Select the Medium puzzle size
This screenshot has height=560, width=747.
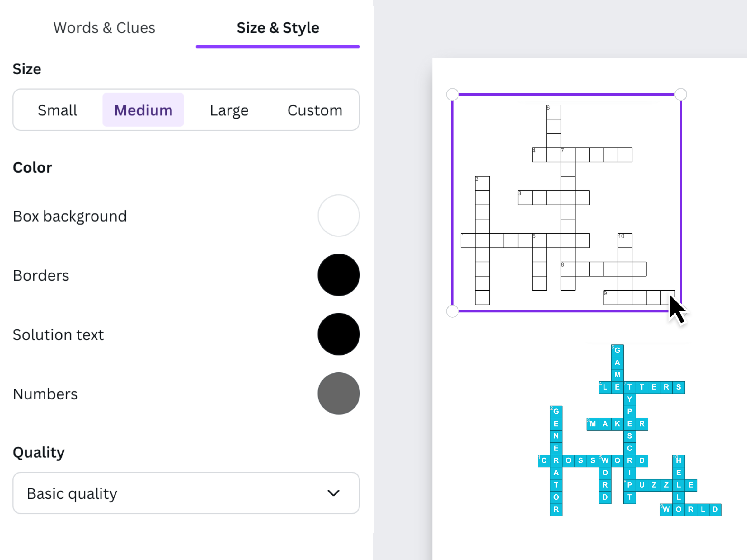coord(143,110)
